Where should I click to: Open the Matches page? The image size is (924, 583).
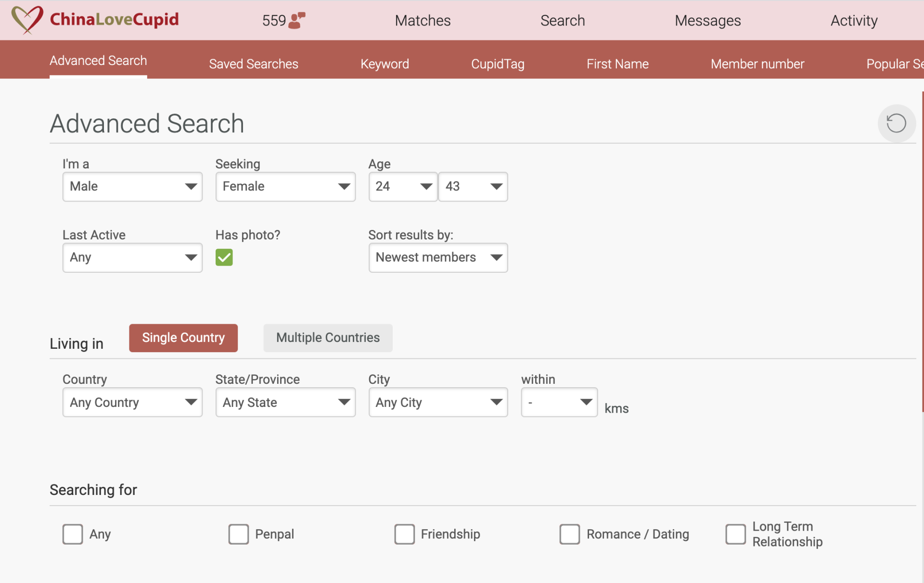pos(422,20)
